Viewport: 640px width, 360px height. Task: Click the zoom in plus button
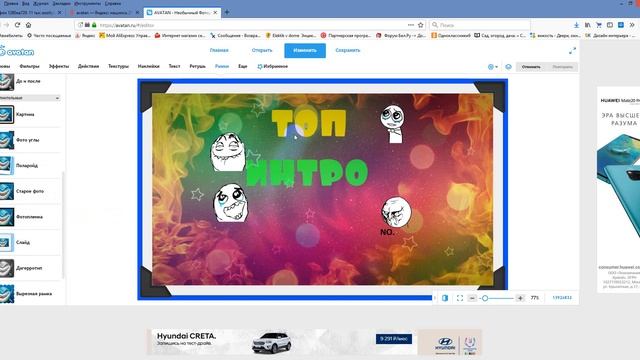520,298
